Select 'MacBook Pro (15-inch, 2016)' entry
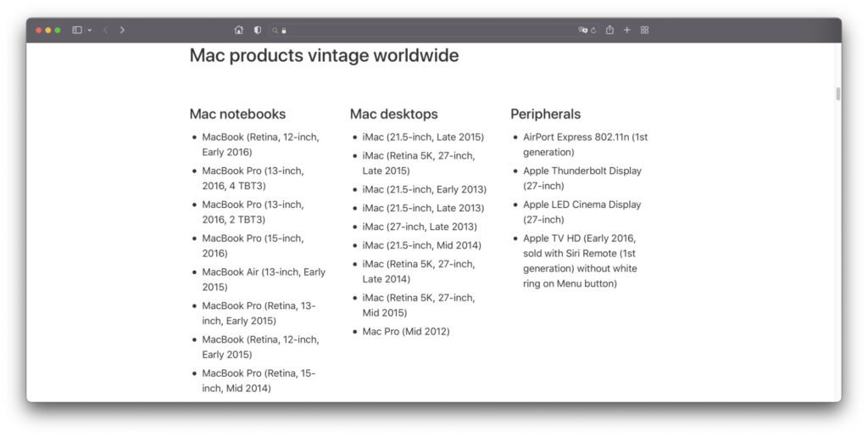The height and width of the screenshot is (437, 868). point(253,246)
